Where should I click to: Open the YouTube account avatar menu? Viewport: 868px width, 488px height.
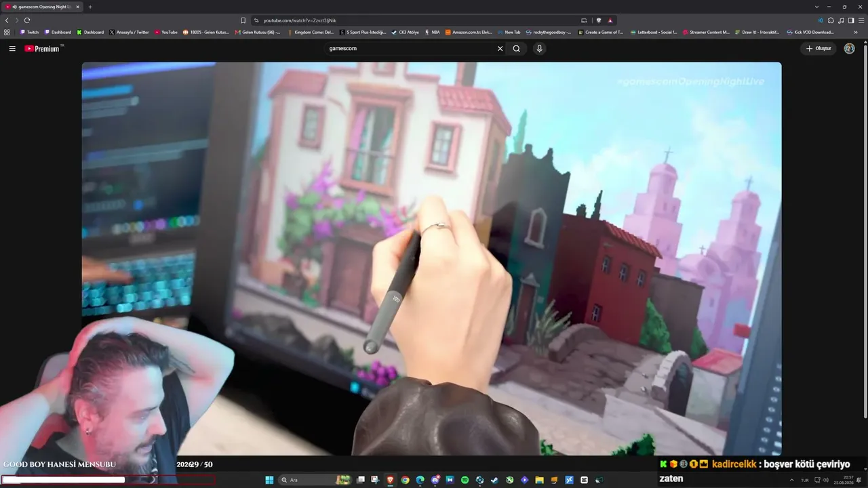tap(849, 49)
